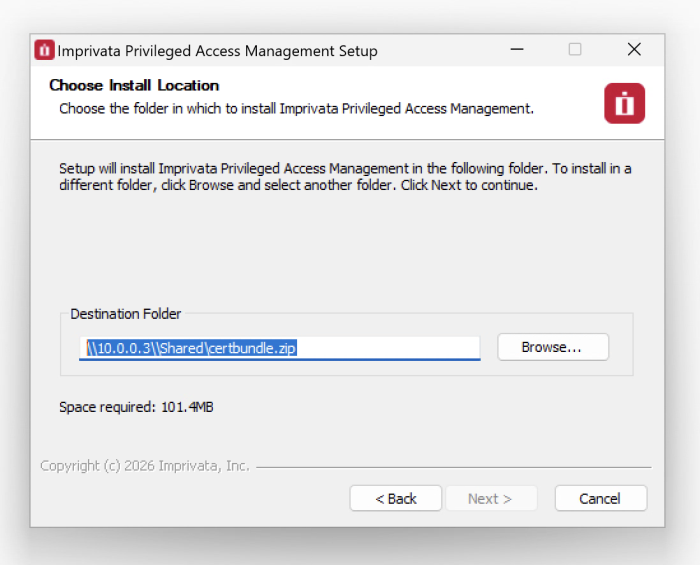The height and width of the screenshot is (565, 700).
Task: Click the separator line right of the copyright
Action: (452, 467)
